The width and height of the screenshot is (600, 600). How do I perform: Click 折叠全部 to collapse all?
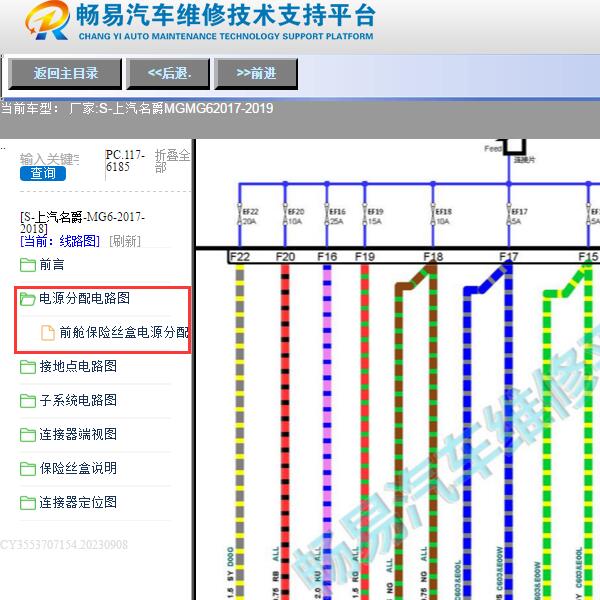click(172, 161)
